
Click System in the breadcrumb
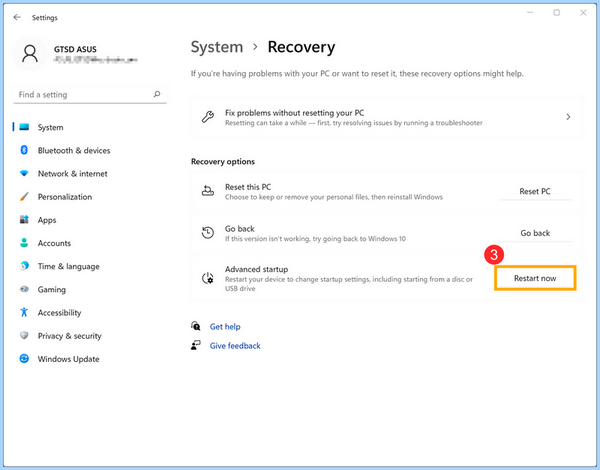(217, 47)
